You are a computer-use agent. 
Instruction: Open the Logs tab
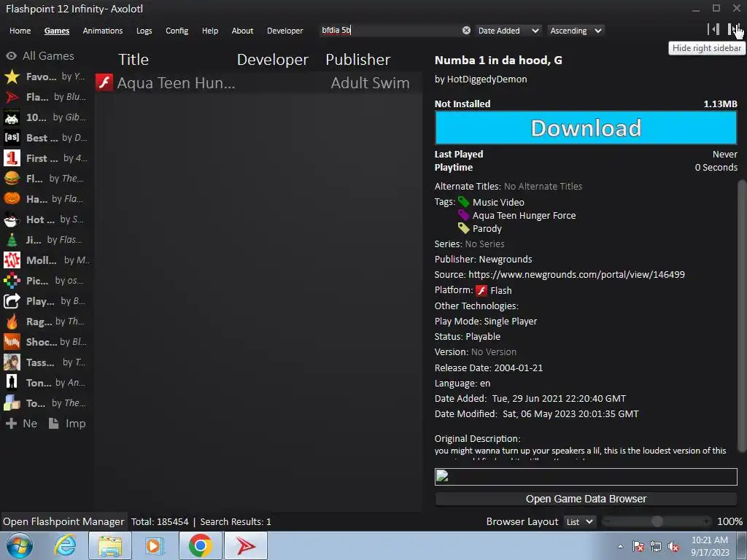tap(144, 31)
